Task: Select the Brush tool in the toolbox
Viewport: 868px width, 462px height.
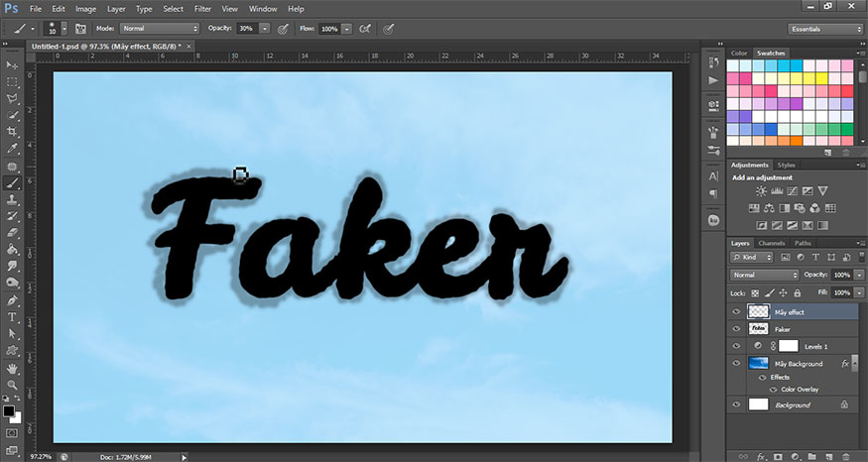Action: 12,183
